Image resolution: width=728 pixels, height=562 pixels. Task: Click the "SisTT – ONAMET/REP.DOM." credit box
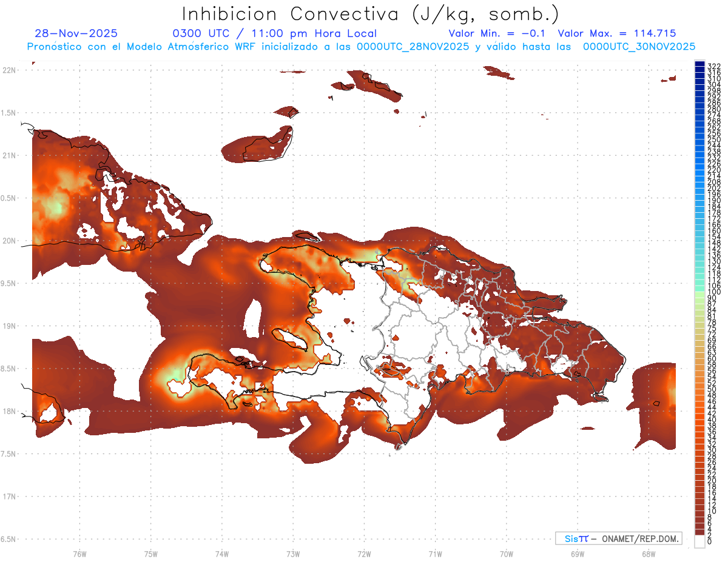tap(619, 538)
